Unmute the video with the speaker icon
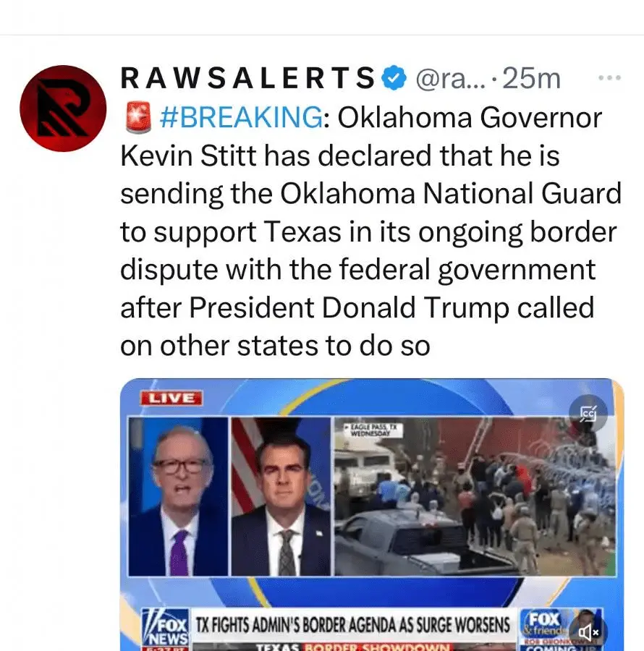This screenshot has height=651, width=644. click(x=588, y=632)
